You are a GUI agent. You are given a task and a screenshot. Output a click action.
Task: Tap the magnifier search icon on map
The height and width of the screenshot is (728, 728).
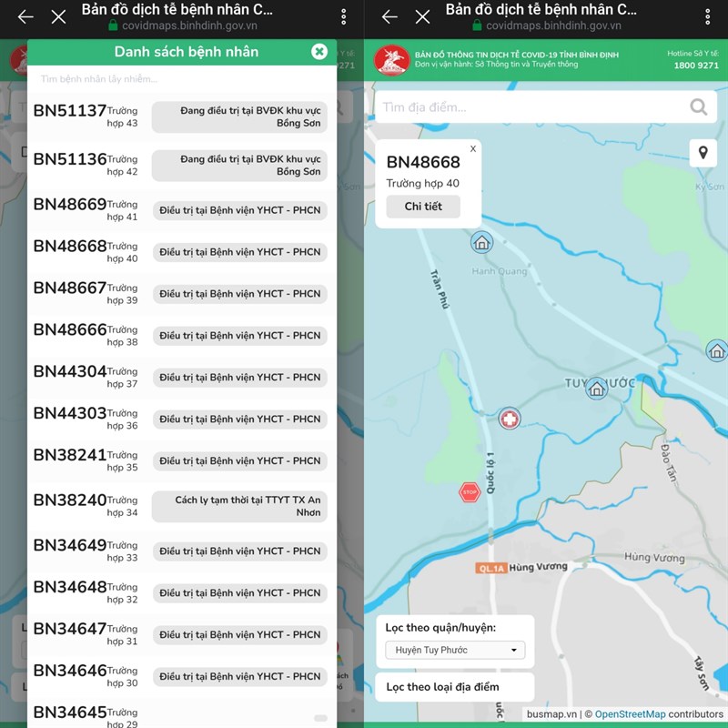(699, 107)
